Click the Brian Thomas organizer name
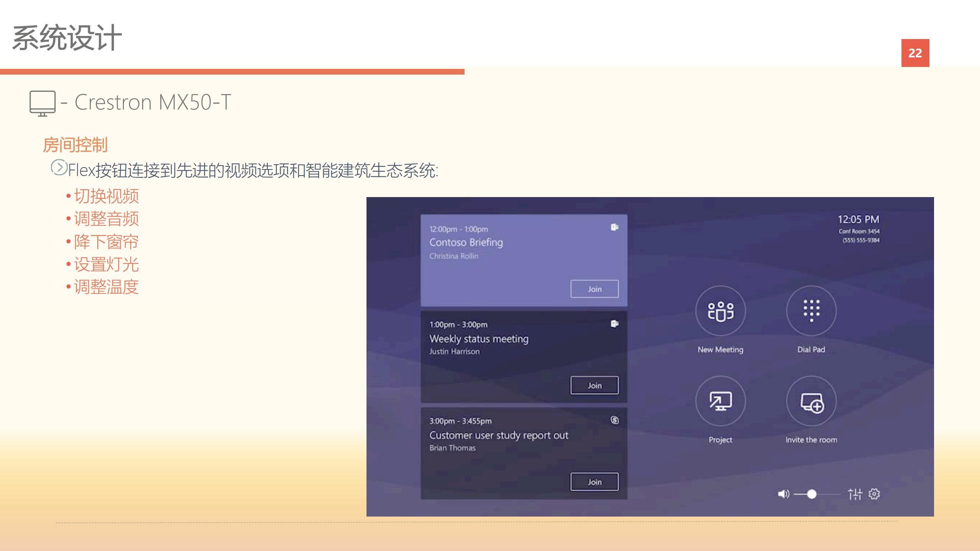 (x=452, y=448)
